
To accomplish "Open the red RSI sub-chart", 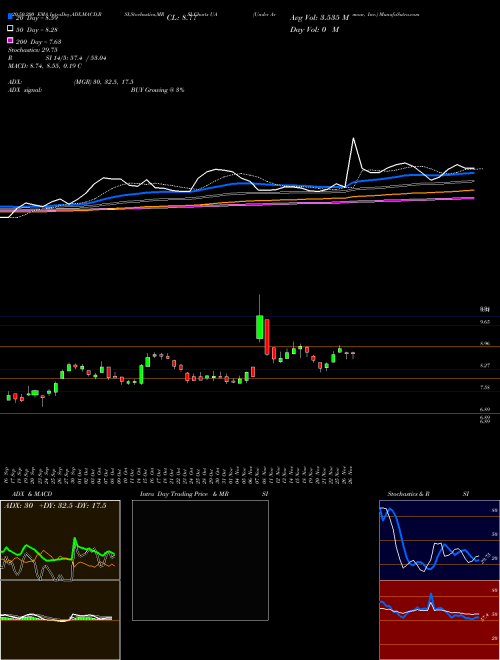I will (x=439, y=620).
